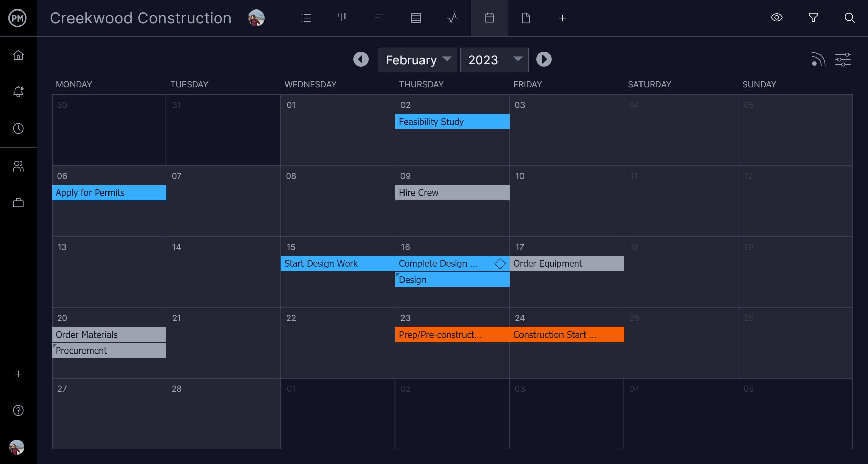
Task: Click the Creekwood Construction project title
Action: click(x=140, y=18)
